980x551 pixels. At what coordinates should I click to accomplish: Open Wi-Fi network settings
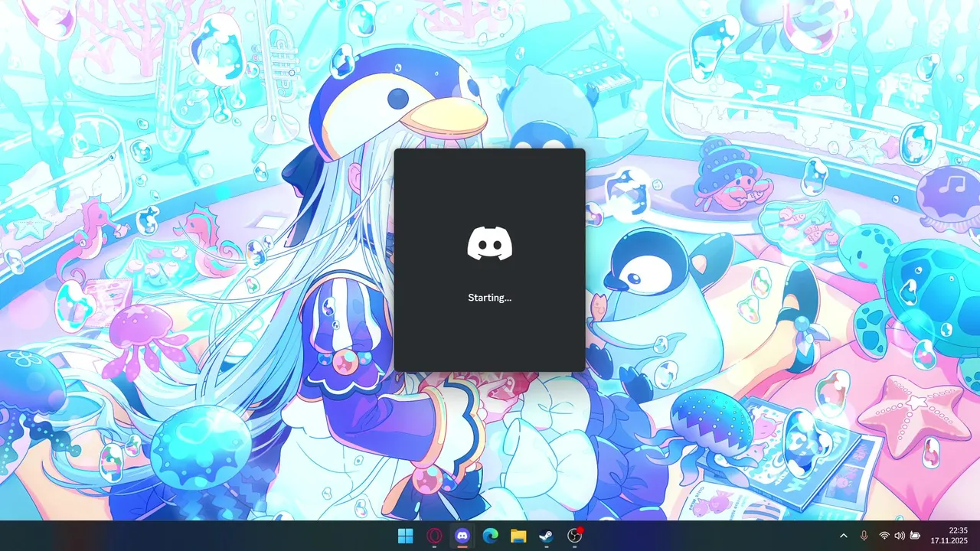tap(884, 536)
